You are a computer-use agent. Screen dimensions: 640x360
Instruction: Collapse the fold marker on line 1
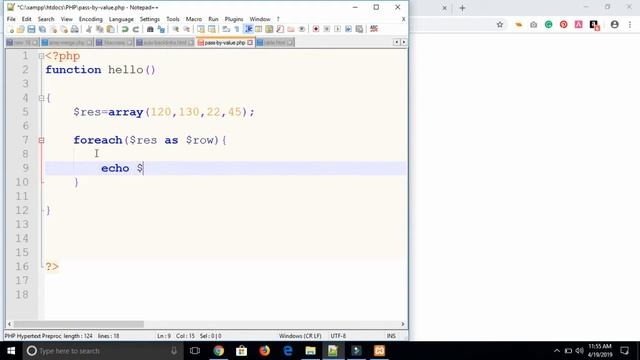tap(41, 56)
